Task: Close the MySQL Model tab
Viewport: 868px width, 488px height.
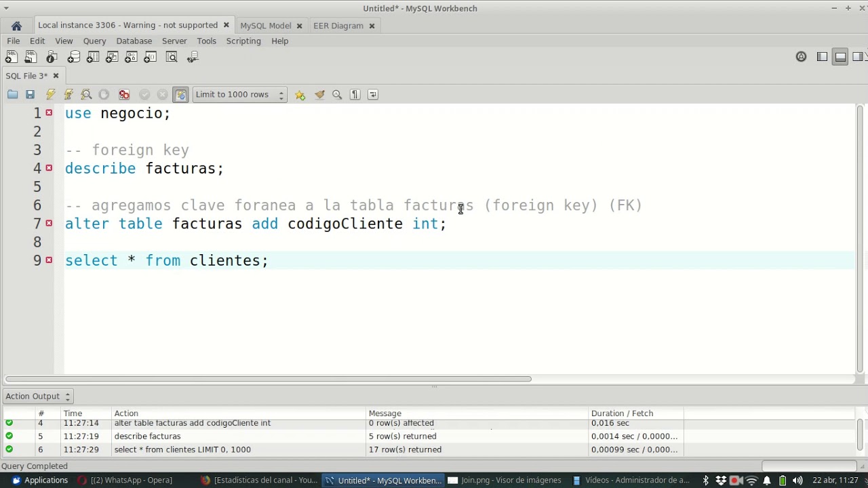Action: [299, 26]
